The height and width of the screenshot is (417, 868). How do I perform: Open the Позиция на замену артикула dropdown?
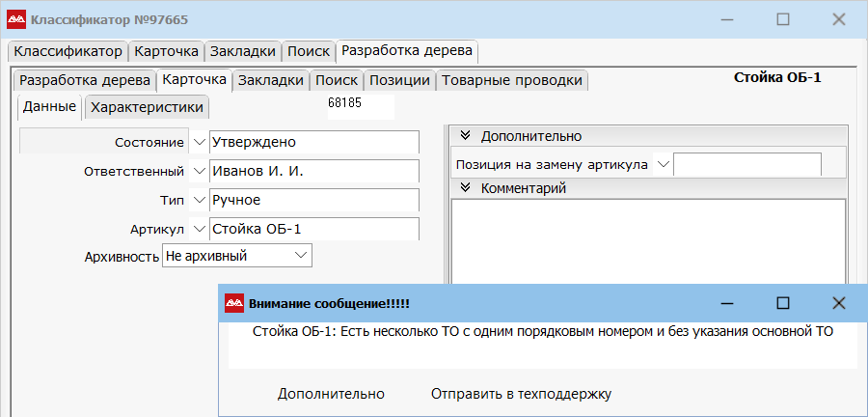coord(663,164)
